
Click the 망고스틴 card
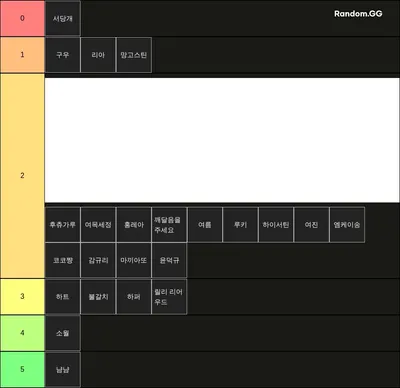pos(134,55)
